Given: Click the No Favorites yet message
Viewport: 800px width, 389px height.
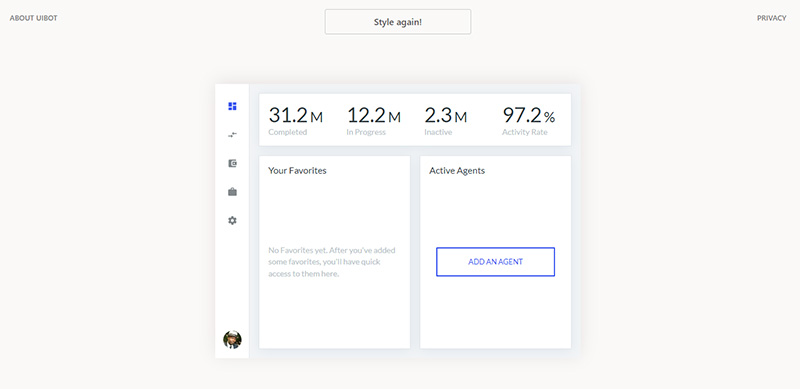Looking at the screenshot, I should [x=332, y=262].
